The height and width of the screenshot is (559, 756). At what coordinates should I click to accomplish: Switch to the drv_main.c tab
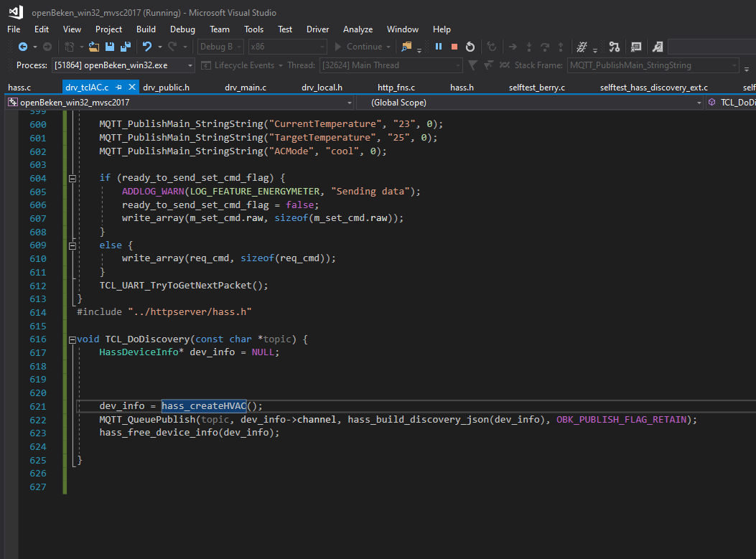[x=246, y=88]
